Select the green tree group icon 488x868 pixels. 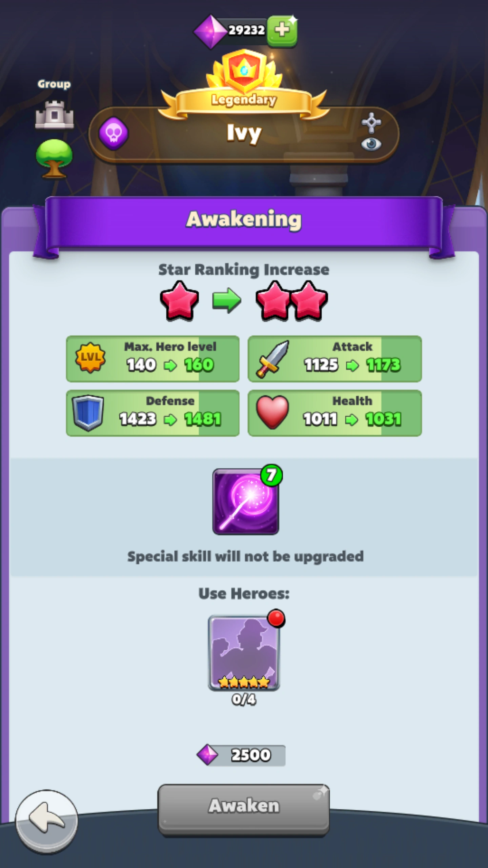pyautogui.click(x=54, y=158)
